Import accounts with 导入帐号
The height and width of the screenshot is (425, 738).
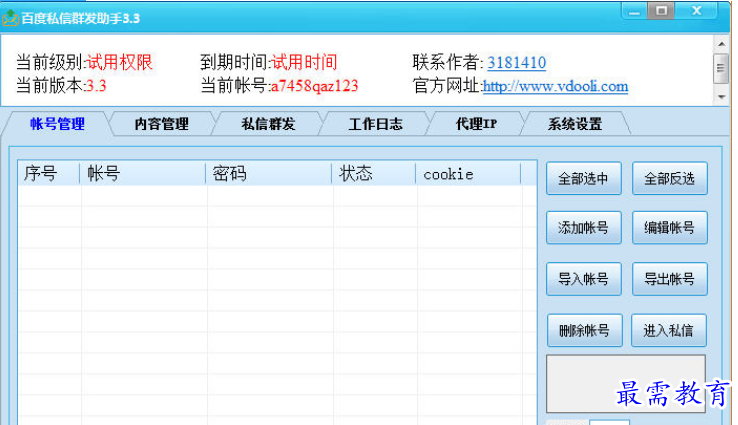tap(584, 279)
